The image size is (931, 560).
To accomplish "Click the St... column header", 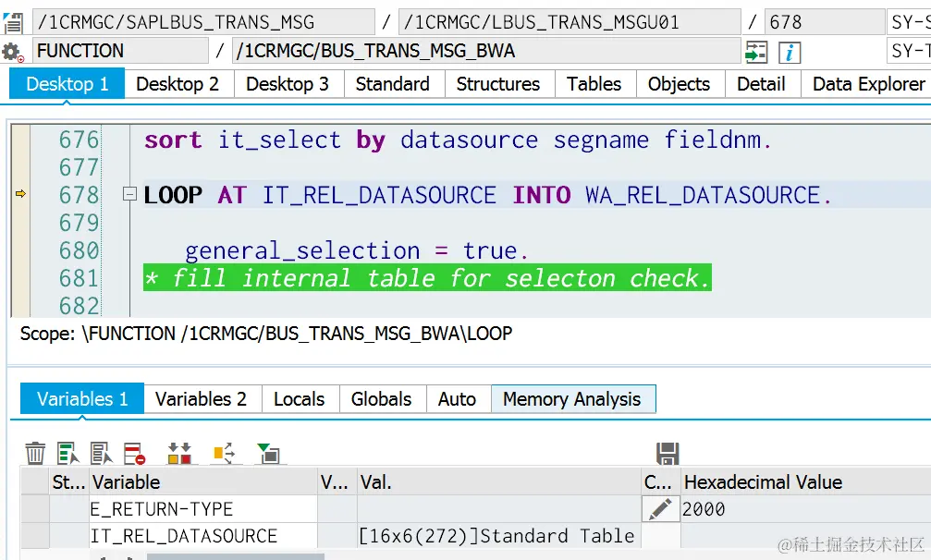I will (68, 481).
